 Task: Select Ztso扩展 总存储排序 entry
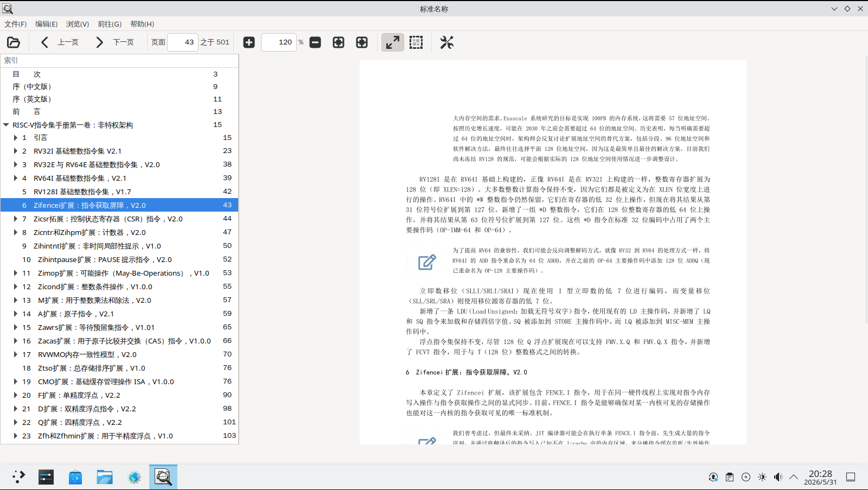[119, 368]
